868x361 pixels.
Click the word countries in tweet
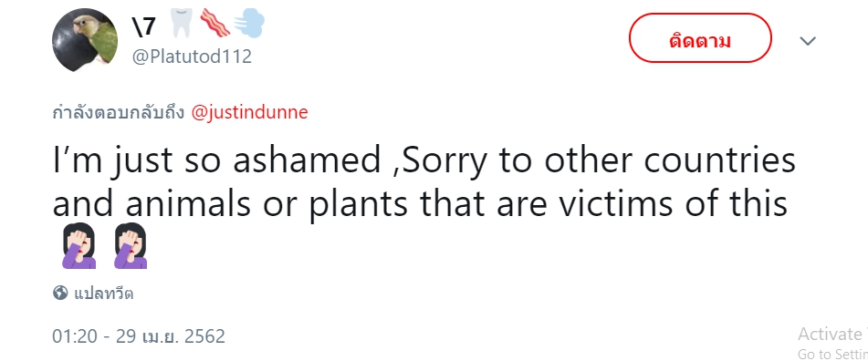pos(719,160)
